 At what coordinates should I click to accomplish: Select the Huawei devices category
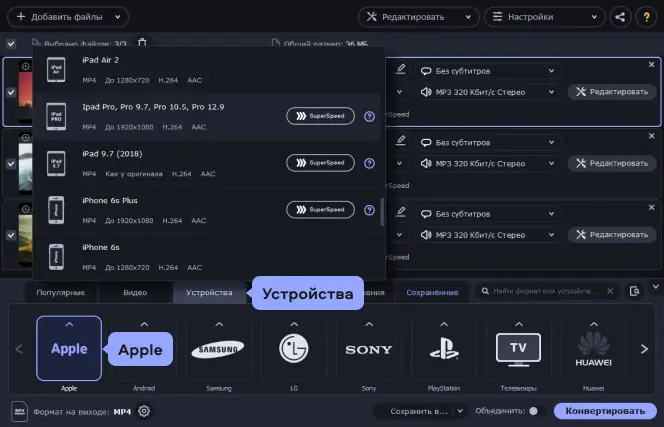tap(594, 349)
